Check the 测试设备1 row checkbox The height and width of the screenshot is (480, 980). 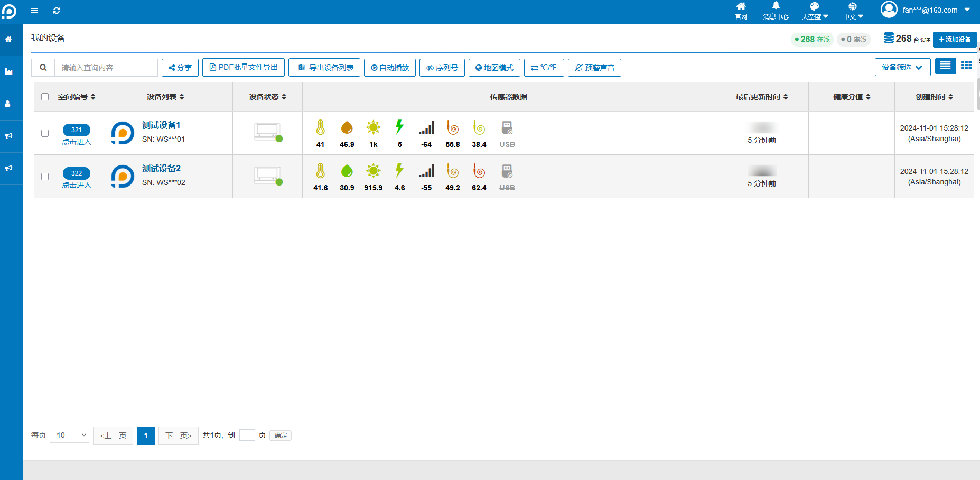(45, 133)
